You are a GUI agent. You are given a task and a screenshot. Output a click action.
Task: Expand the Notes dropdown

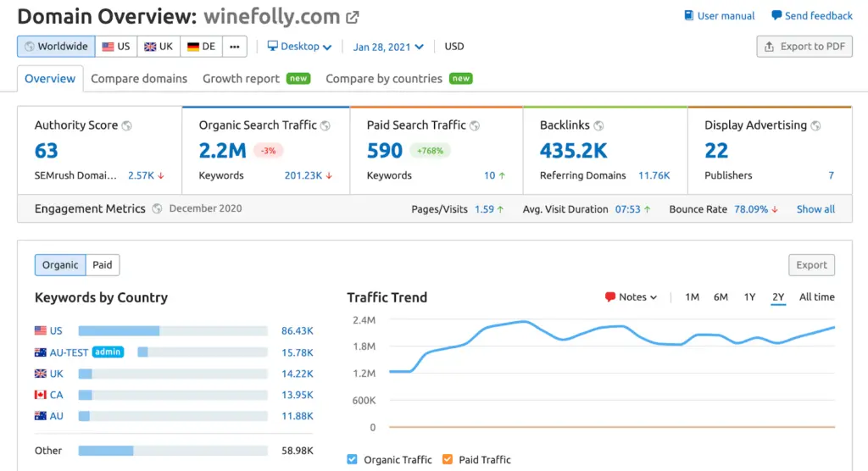pyautogui.click(x=632, y=297)
